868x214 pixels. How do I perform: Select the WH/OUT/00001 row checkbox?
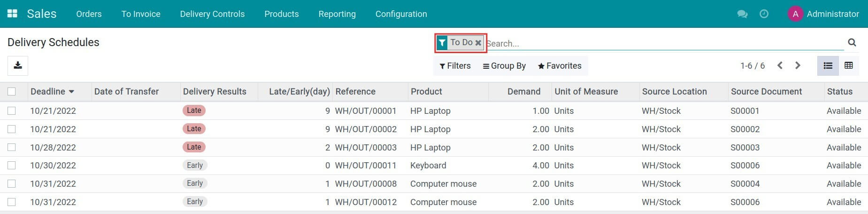pos(12,111)
